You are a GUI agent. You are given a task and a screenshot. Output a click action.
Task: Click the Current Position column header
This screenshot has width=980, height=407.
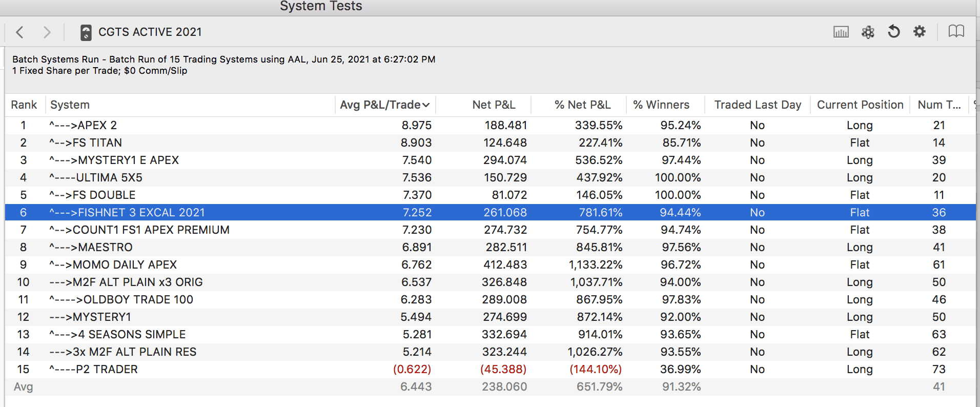(x=860, y=105)
